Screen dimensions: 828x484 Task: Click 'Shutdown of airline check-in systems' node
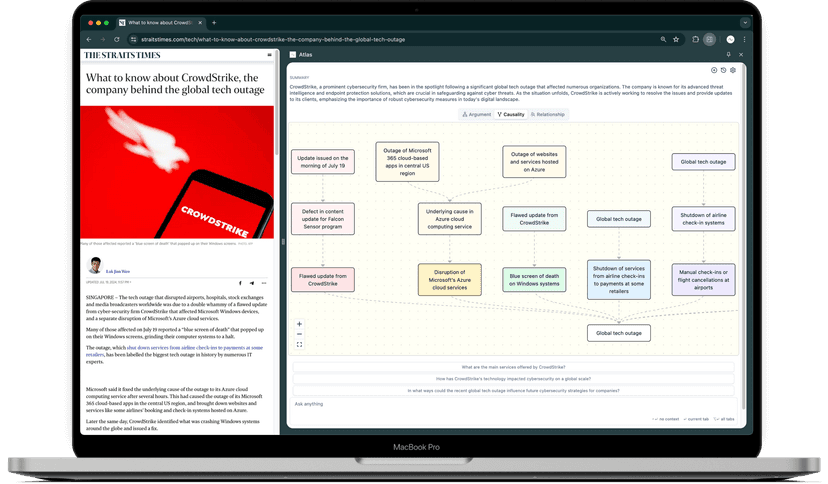[x=703, y=219]
